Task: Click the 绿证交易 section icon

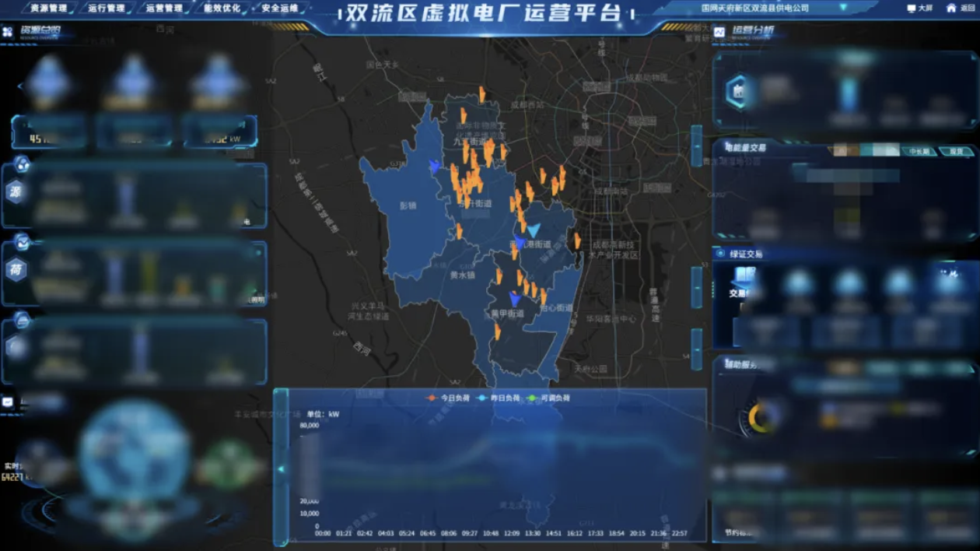Action: (x=719, y=254)
